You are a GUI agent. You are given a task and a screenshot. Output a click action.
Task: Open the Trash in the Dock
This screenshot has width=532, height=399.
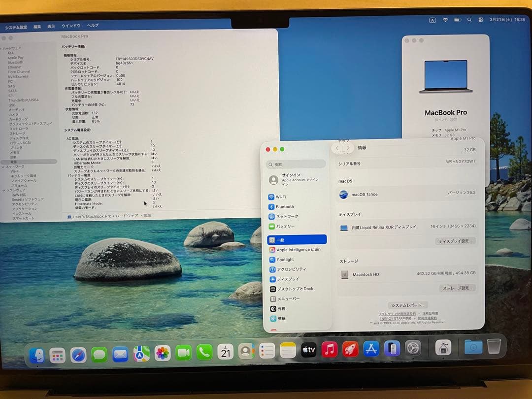[x=494, y=346]
